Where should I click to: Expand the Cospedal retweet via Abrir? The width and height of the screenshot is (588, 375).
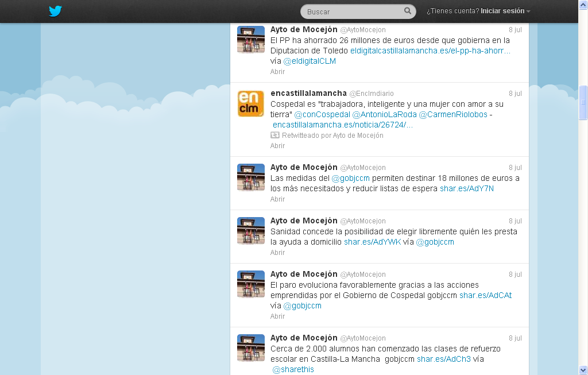pos(277,146)
